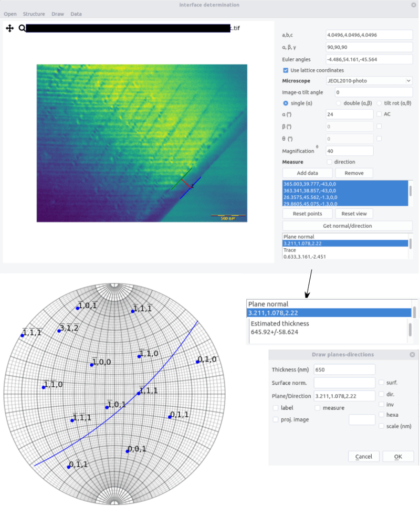Enable the hexa checkbox
This screenshot has height=507, width=420.
[x=381, y=415]
